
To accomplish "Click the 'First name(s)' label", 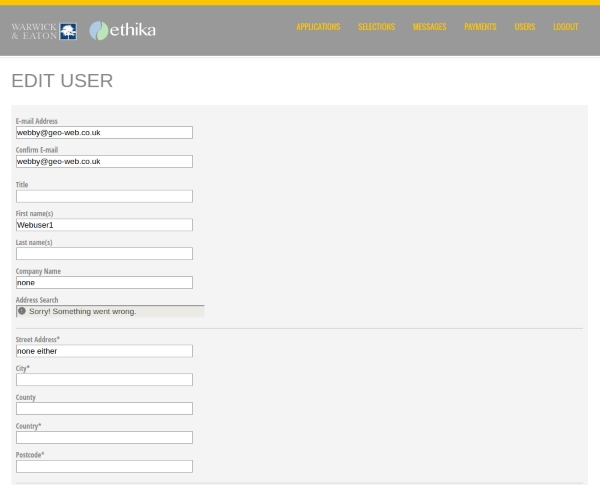I will pos(34,213).
